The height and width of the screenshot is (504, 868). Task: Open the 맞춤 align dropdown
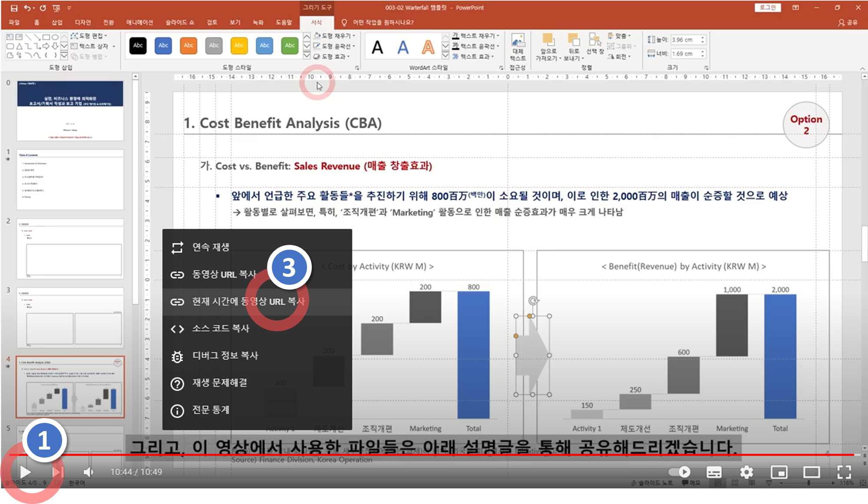(619, 36)
